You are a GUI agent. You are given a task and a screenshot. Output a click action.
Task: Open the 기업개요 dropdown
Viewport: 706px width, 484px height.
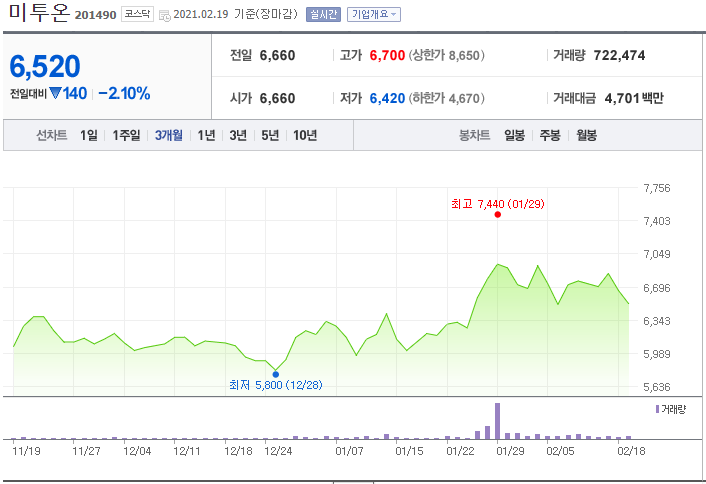373,14
